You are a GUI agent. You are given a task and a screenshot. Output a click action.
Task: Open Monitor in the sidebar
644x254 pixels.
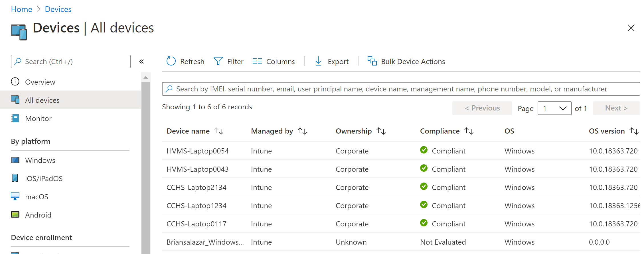tap(70, 118)
